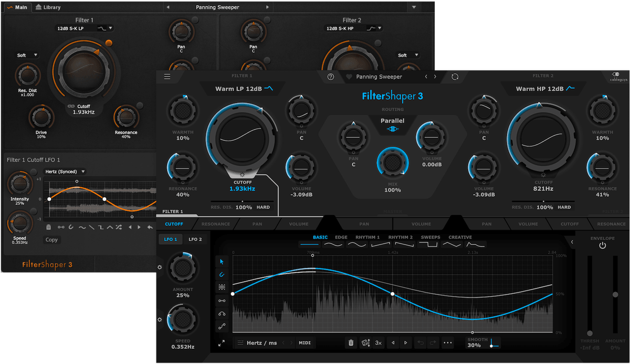Open the Warm LP 12dB filter type dropdown

coord(244,89)
